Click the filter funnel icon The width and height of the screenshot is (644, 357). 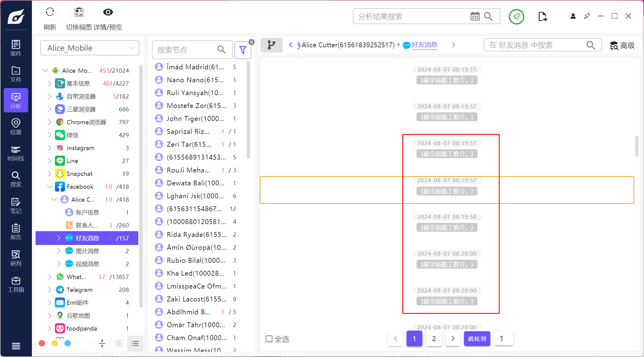(243, 50)
